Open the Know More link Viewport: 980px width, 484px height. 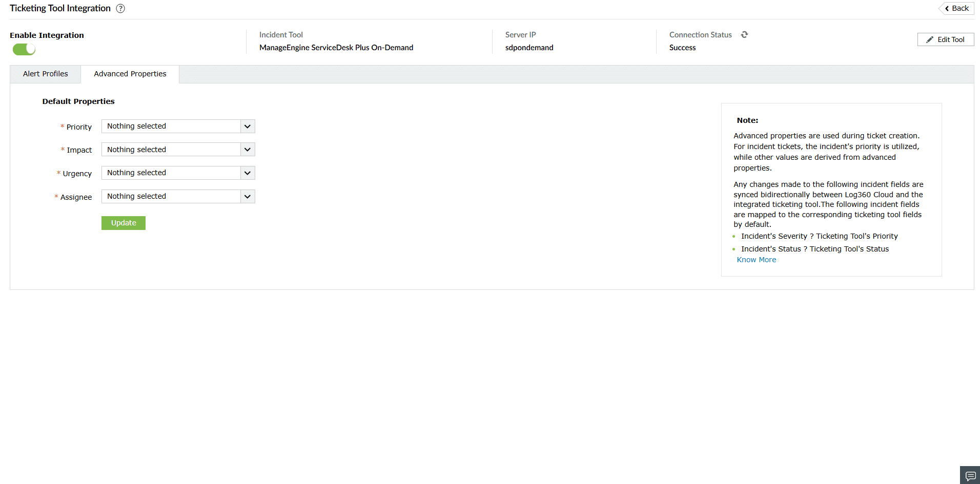coord(756,260)
